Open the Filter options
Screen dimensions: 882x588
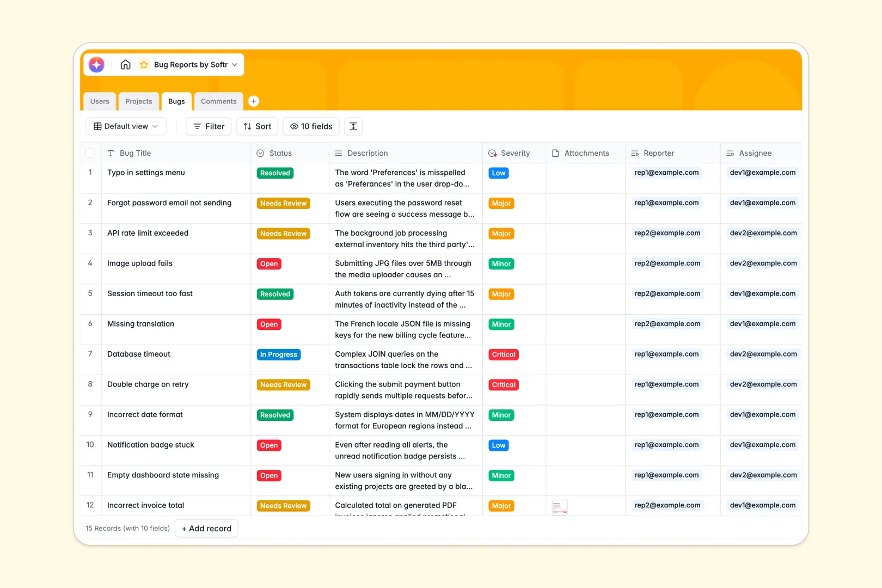(x=209, y=126)
